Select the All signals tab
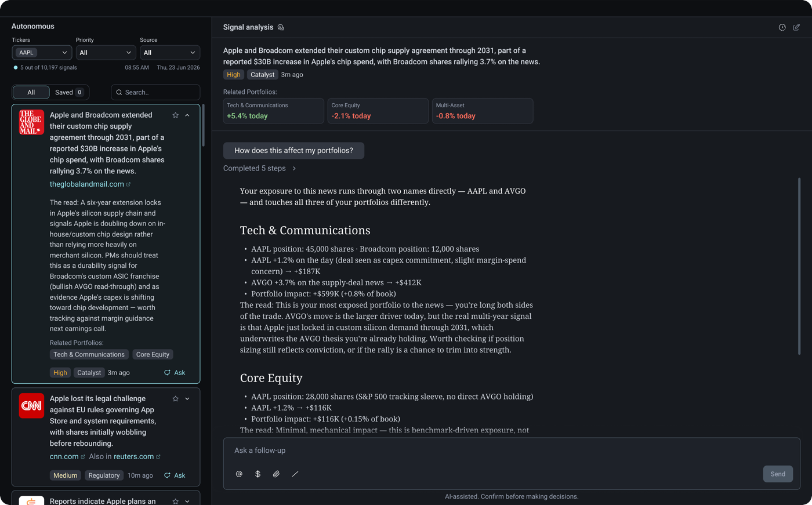The image size is (812, 505). click(x=31, y=92)
